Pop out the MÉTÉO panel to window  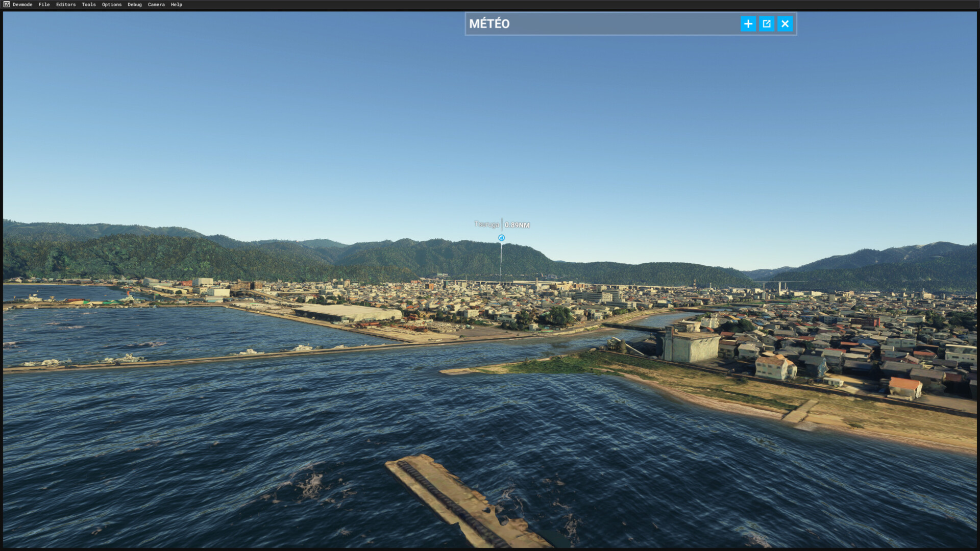tap(767, 24)
